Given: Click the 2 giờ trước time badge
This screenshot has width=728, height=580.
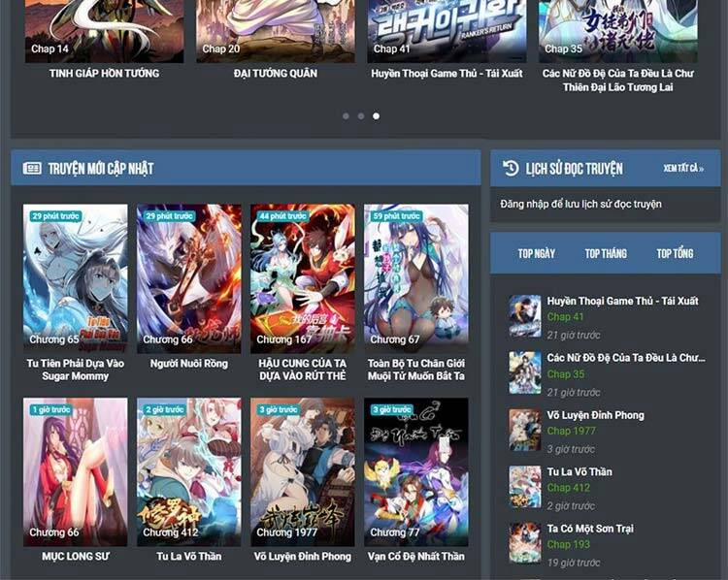Looking at the screenshot, I should point(164,409).
